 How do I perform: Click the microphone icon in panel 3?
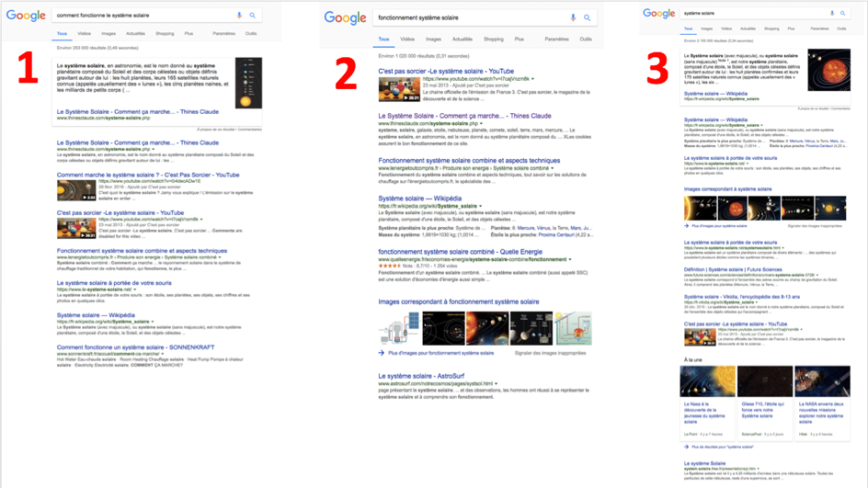(x=832, y=14)
